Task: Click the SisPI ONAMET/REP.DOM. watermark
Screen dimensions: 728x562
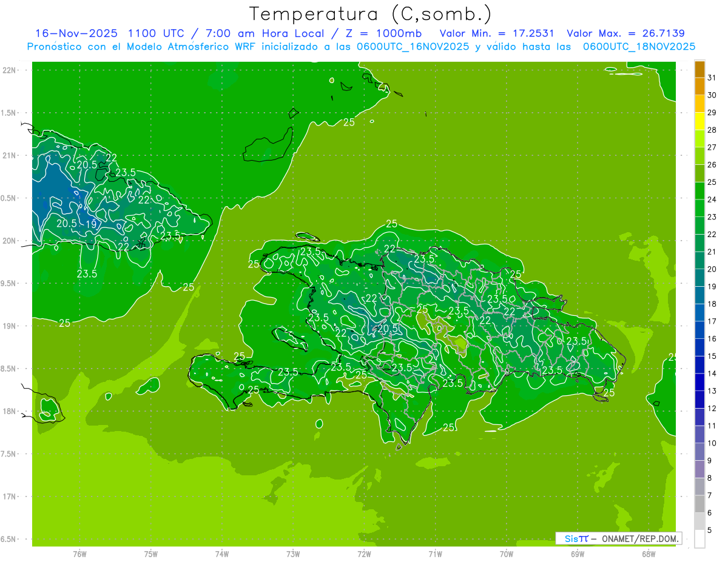Action: [619, 538]
